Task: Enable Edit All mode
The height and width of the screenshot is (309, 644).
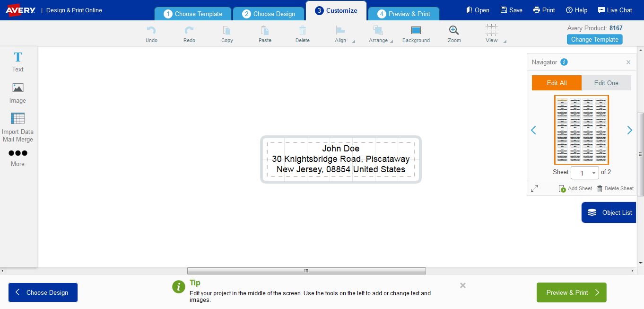Action: point(556,82)
